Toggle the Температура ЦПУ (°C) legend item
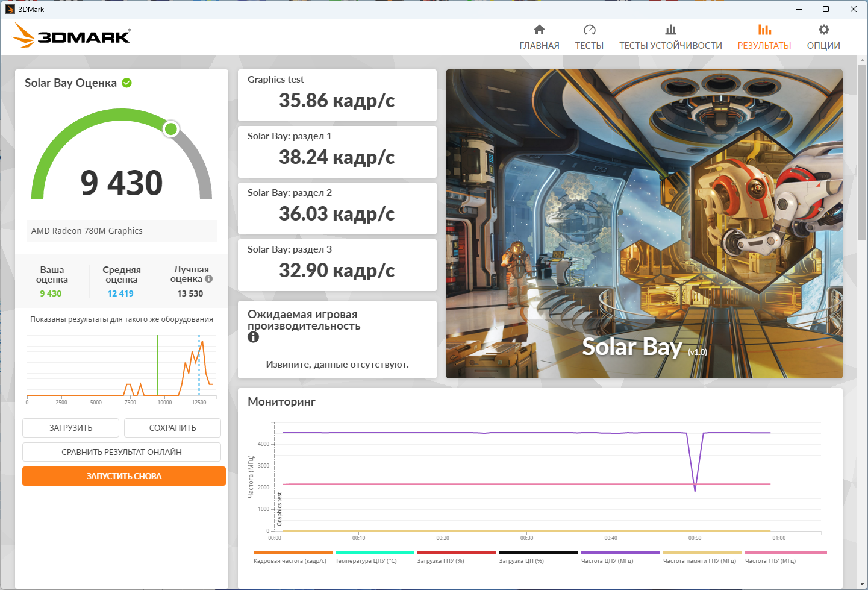 click(x=375, y=557)
